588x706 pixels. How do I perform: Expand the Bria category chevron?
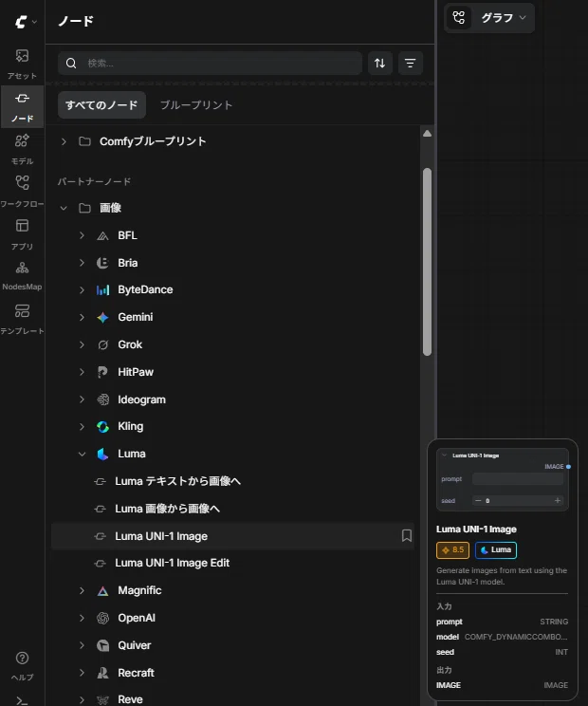coord(82,263)
